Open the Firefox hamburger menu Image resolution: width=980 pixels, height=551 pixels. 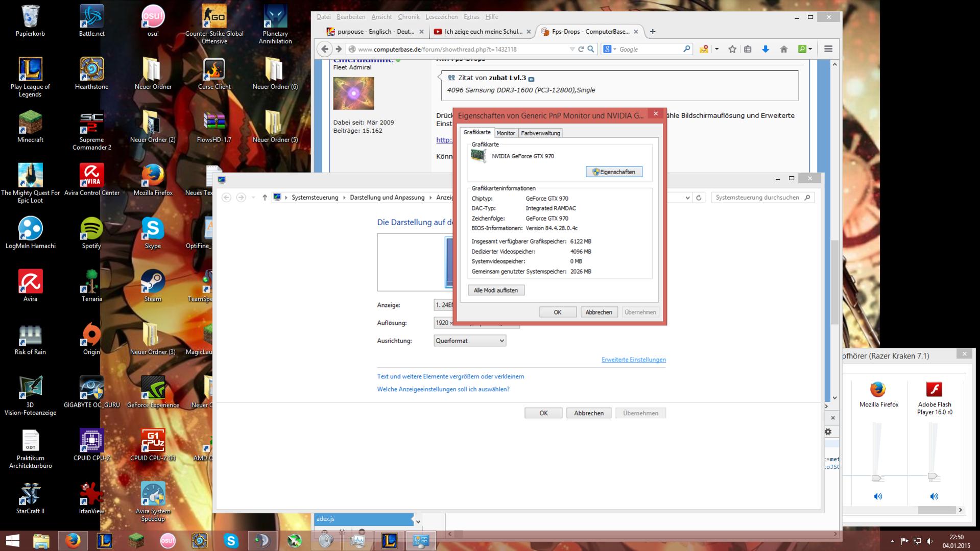828,49
